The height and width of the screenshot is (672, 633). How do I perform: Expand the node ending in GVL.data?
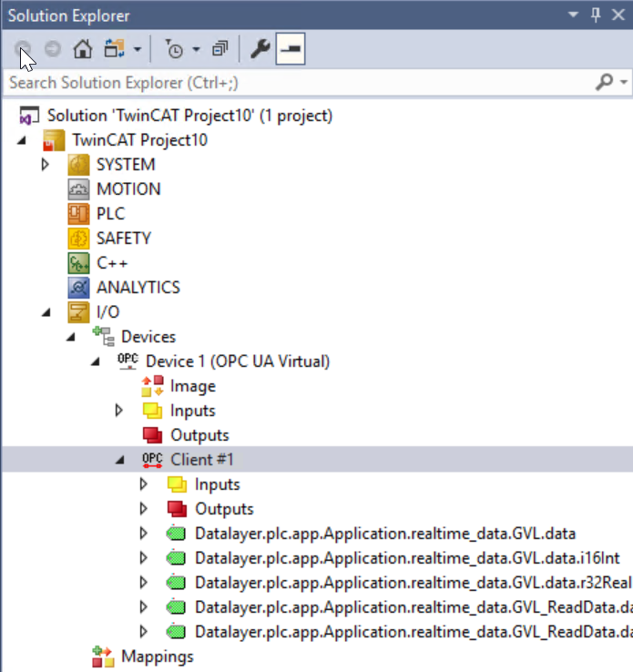tap(143, 534)
